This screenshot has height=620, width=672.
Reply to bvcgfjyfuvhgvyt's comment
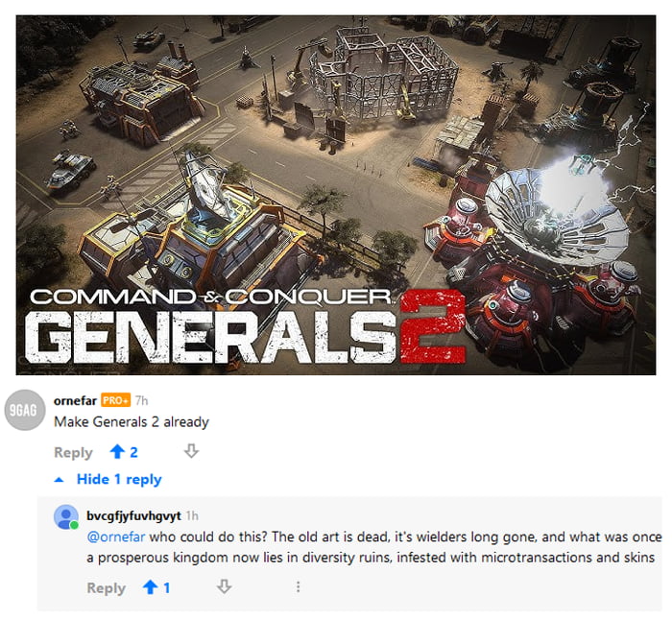(x=107, y=588)
